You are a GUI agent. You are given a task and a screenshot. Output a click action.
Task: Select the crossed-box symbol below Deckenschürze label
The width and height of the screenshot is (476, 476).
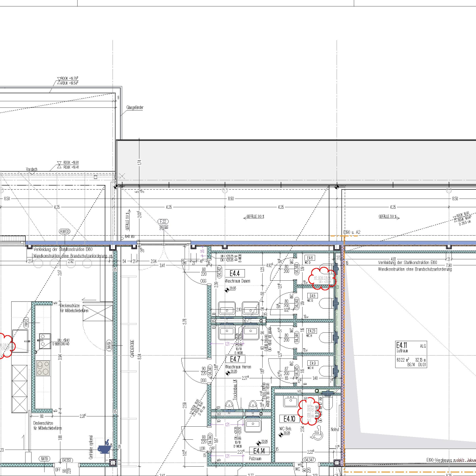(x=95, y=314)
